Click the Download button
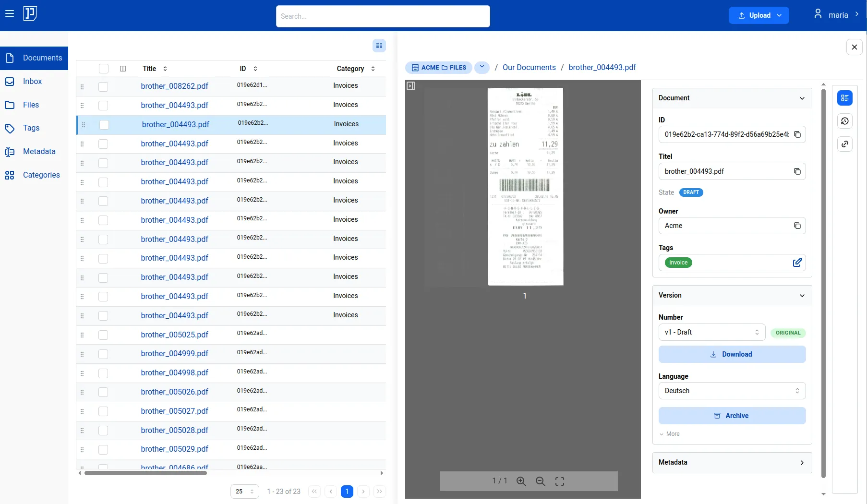Image resolution: width=867 pixels, height=504 pixels. click(732, 354)
